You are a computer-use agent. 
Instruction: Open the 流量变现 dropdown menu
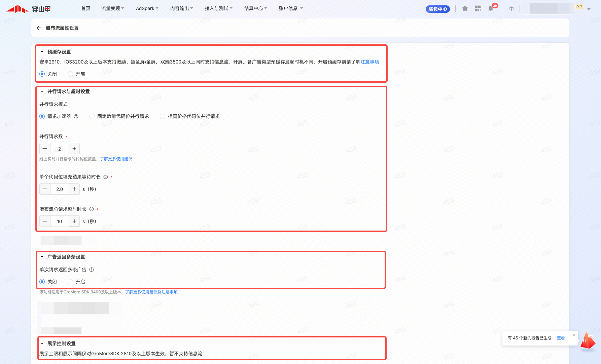click(x=112, y=8)
